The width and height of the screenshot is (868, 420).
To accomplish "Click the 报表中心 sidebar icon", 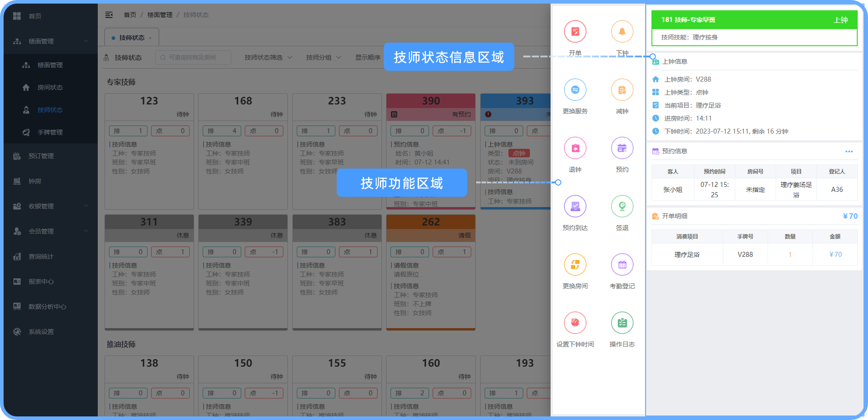I will (17, 281).
